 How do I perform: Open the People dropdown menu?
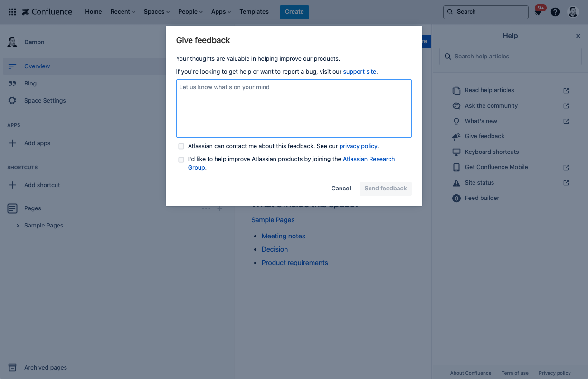point(190,12)
